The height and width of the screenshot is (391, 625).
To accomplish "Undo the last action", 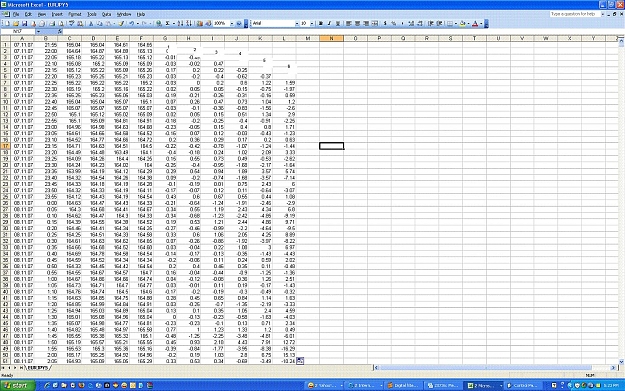I will [x=131, y=24].
